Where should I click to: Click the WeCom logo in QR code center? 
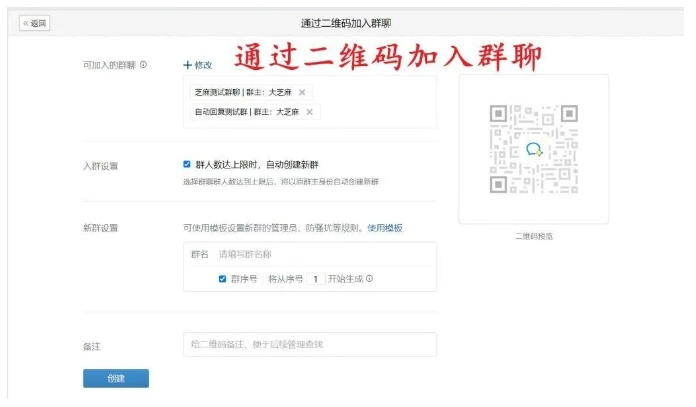tap(534, 149)
